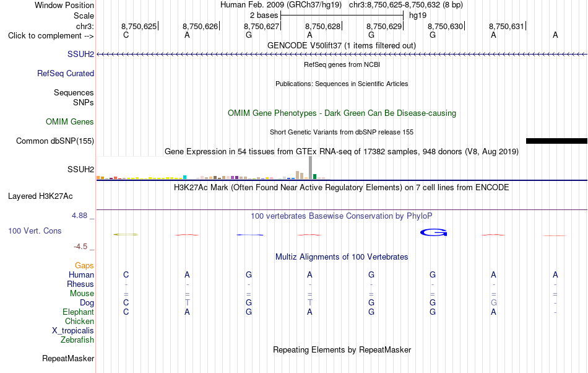
Task: Click the black dbSNP variant bar
Action: [556, 141]
